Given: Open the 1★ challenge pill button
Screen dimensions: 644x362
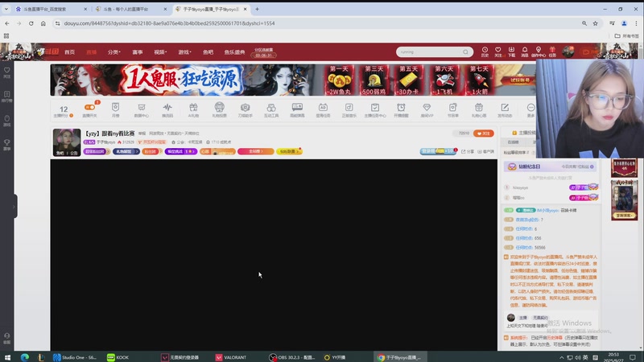Looking at the screenshot, I should (180, 151).
